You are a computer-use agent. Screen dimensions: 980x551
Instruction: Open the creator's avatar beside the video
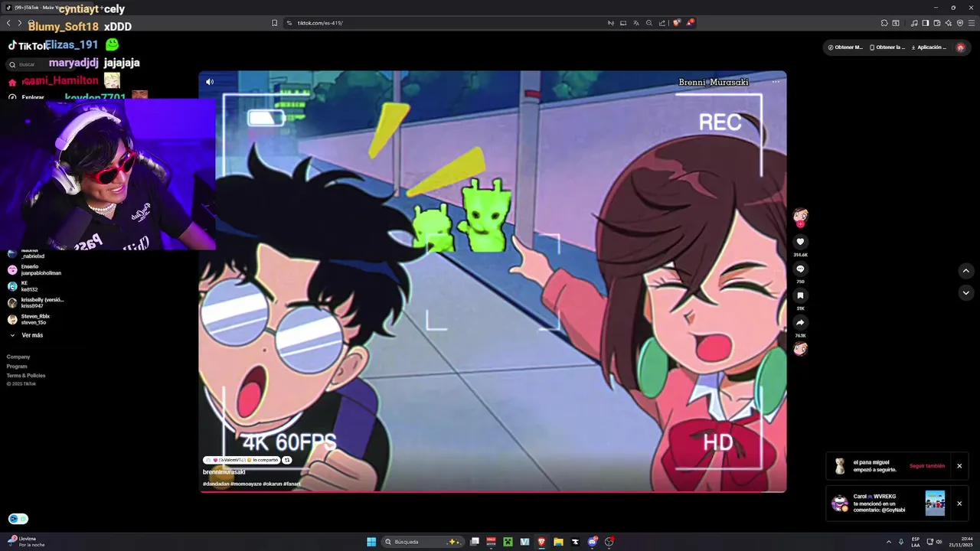pyautogui.click(x=800, y=216)
